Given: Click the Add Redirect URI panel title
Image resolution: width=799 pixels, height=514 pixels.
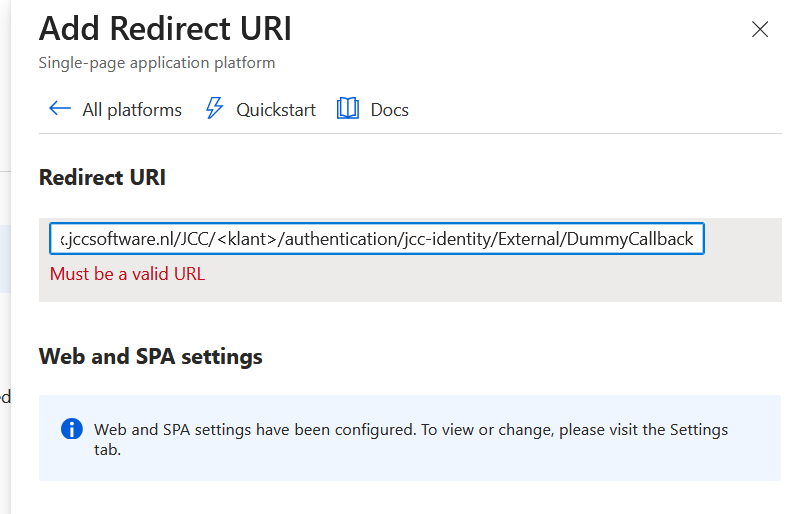Looking at the screenshot, I should point(165,29).
